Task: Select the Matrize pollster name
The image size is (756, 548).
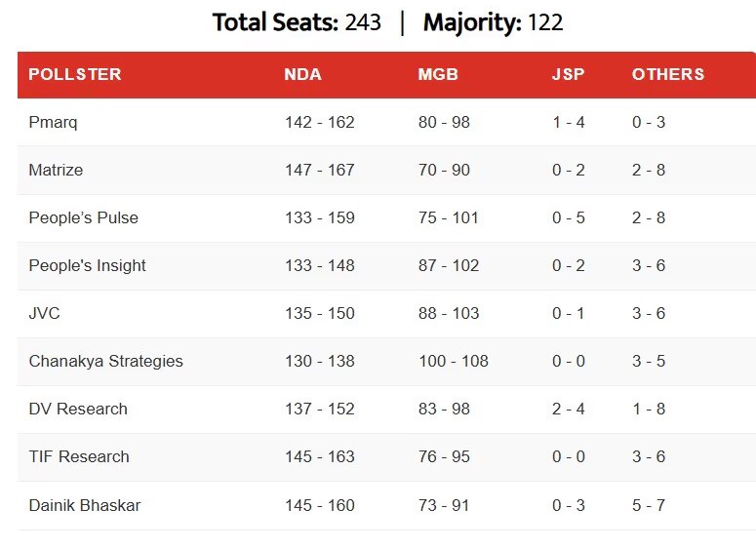Action: 56,170
